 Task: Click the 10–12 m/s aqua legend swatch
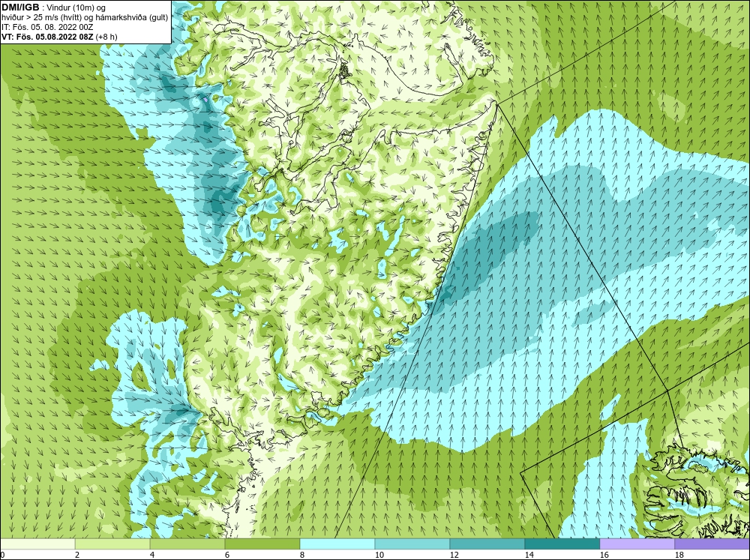click(x=412, y=544)
